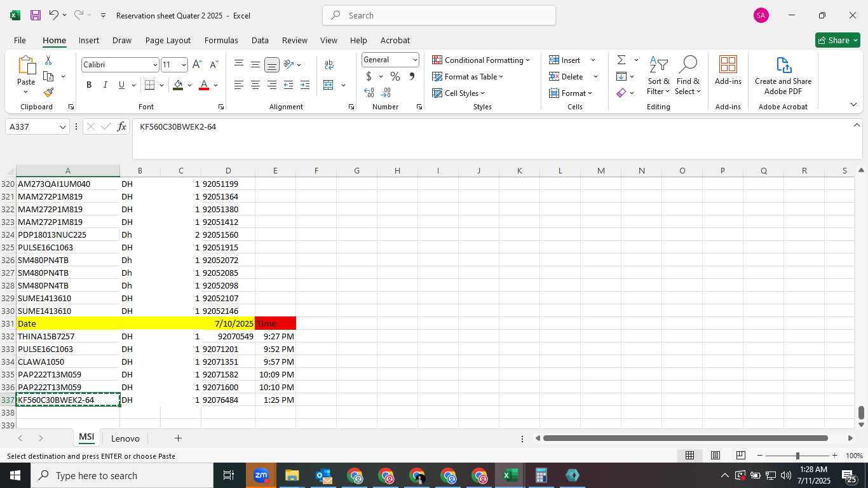Open the Find & Select menu
This screenshot has width=868, height=488.
688,76
